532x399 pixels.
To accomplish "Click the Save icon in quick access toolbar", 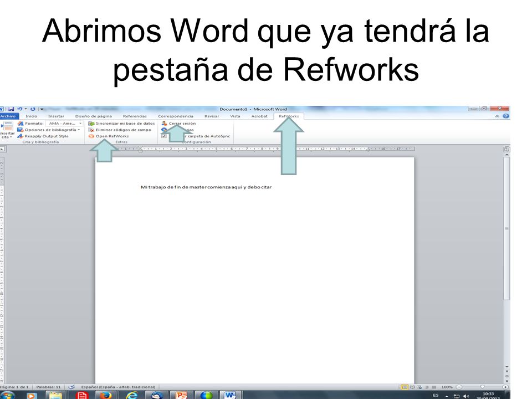I will coord(11,109).
